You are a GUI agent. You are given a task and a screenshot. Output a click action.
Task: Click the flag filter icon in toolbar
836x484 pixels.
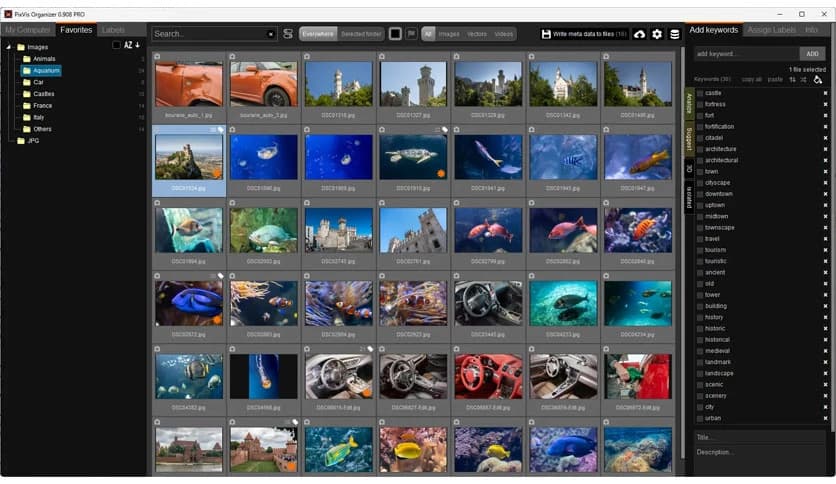pyautogui.click(x=411, y=34)
